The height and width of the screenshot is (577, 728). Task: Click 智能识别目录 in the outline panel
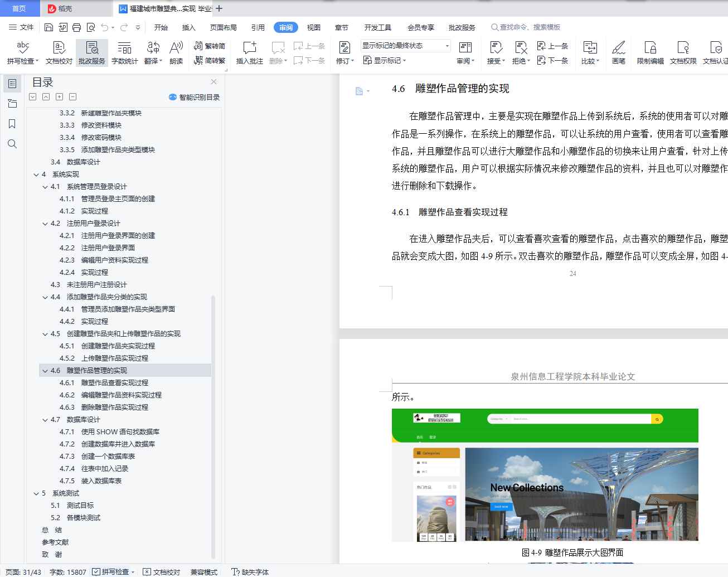(195, 97)
